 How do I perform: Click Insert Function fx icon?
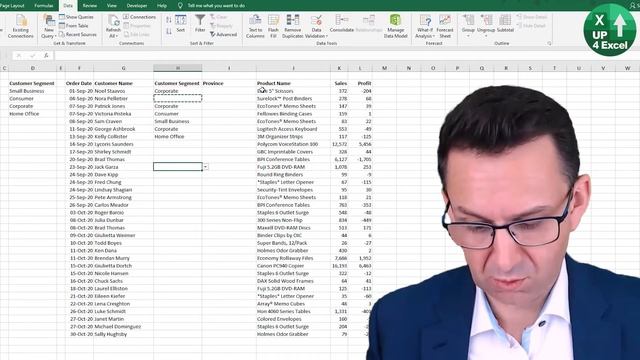pyautogui.click(x=46, y=55)
